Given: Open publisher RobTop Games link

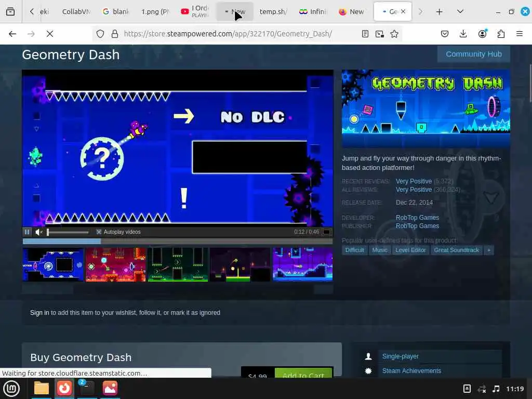Looking at the screenshot, I should click(417, 226).
